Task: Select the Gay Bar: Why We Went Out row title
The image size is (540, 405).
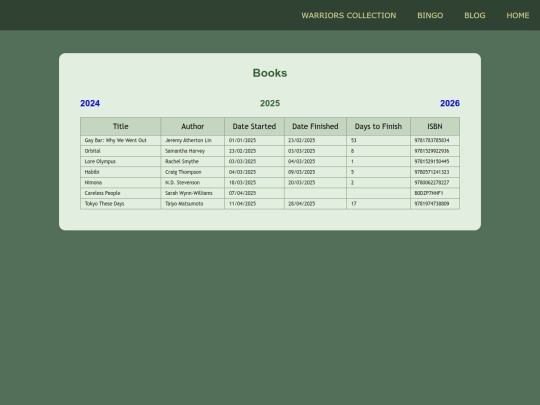Action: [x=121, y=141]
